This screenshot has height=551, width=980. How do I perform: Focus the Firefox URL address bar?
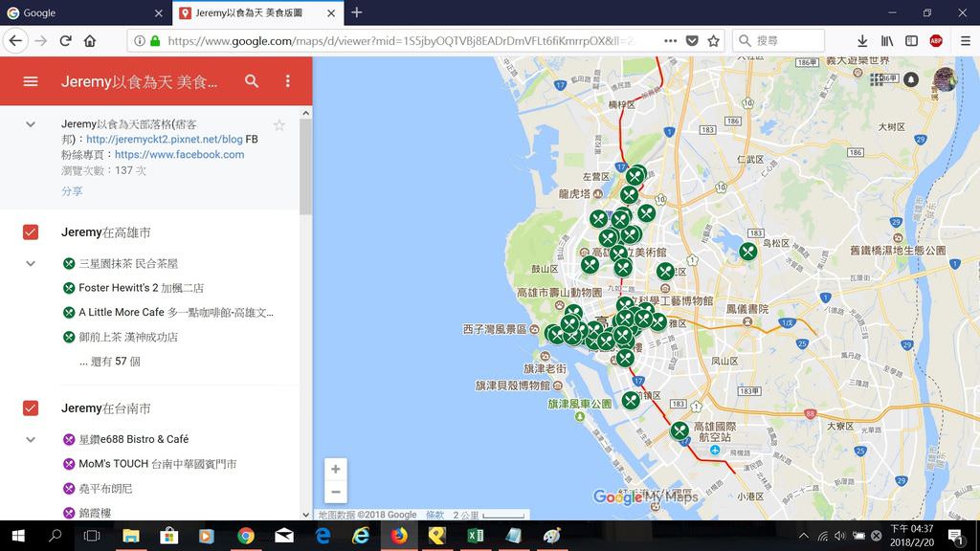tap(400, 40)
